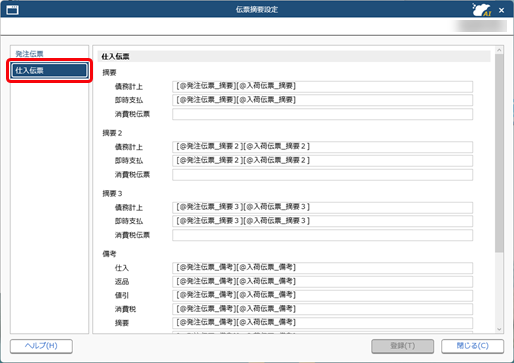This screenshot has width=514, height=363.
Task: Click 返品 field under 備考
Action: (x=322, y=282)
